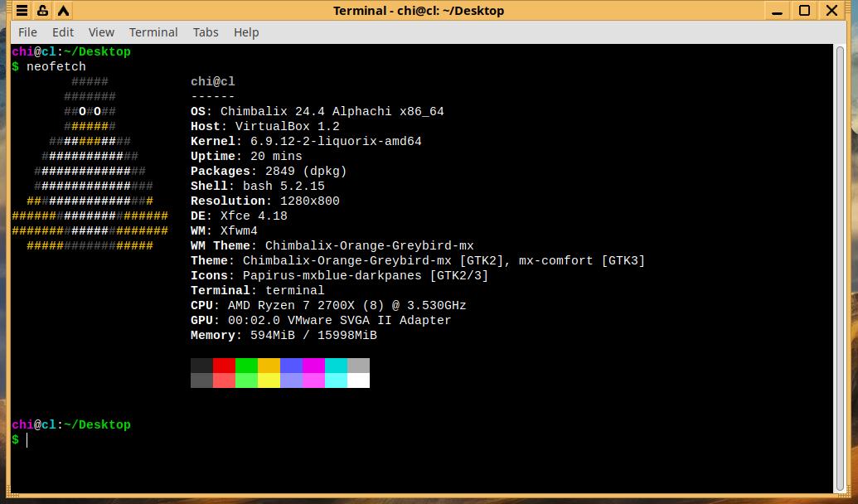858x504 pixels.
Task: Open the File menu
Action: point(27,32)
